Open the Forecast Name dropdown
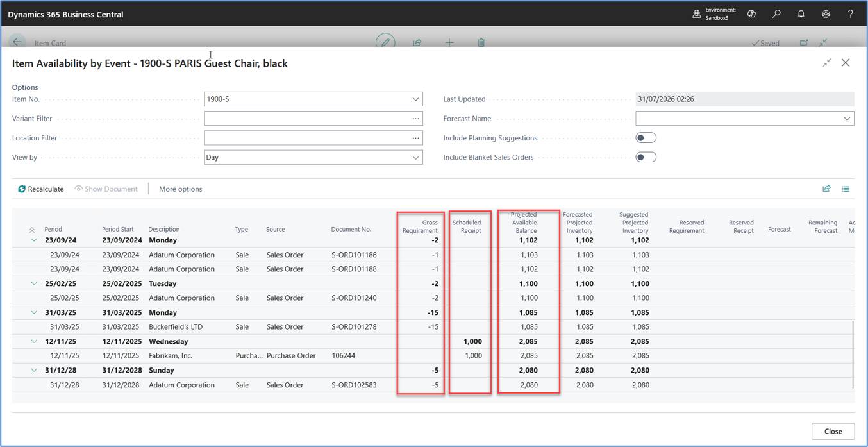 pyautogui.click(x=847, y=119)
